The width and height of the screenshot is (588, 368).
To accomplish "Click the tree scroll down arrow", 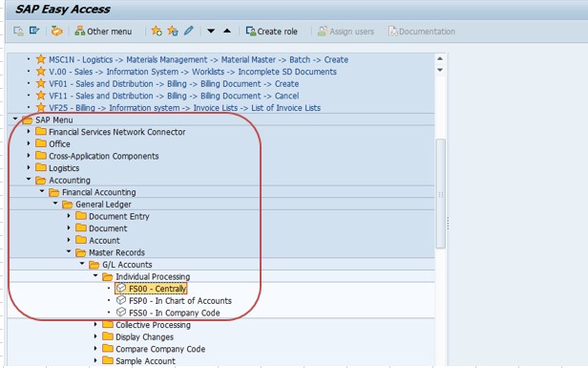I will pyautogui.click(x=440, y=70).
